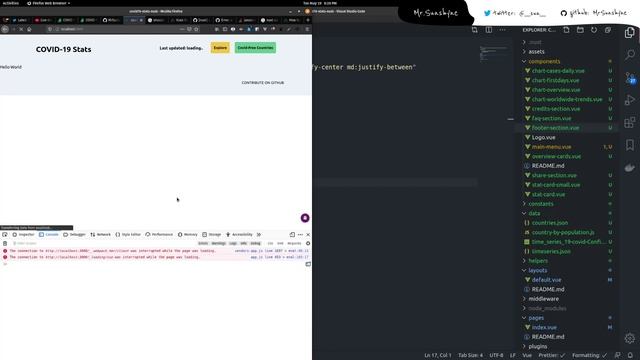Open the Docker whale icon in activity bar
Image resolution: width=640 pixels, height=360 pixels.
pyautogui.click(x=630, y=167)
